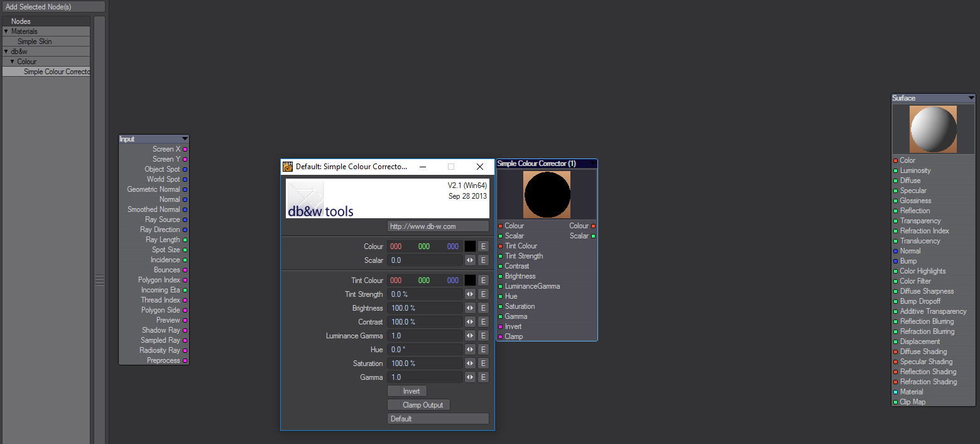980x444 pixels.
Task: Collapse the Materials tree group
Action: point(6,31)
